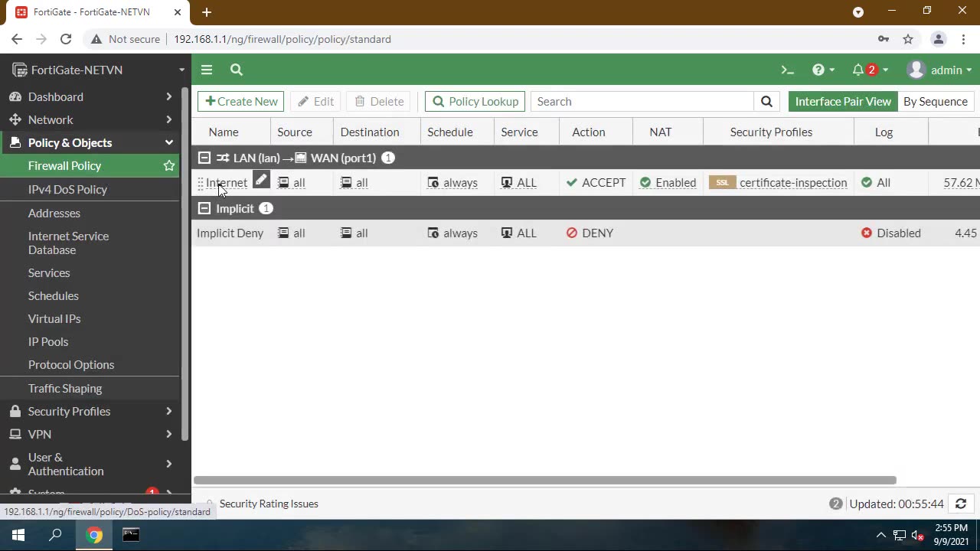Expand the Security Profiles menu
Viewport: 980px width, 551px height.
(x=90, y=411)
